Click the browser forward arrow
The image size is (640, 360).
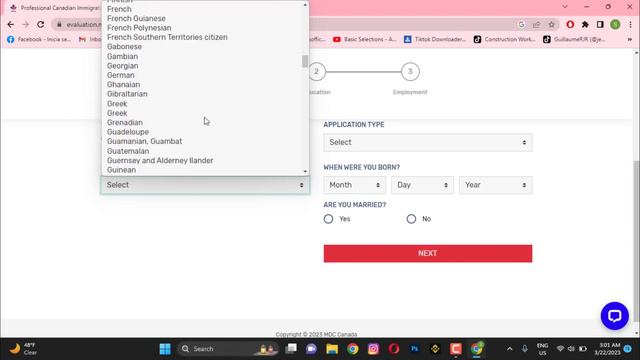25,24
